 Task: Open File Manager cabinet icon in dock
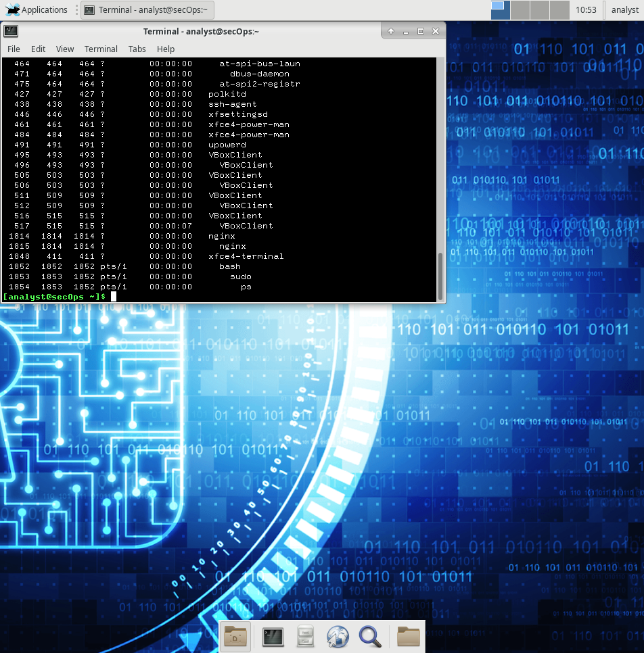pos(305,636)
